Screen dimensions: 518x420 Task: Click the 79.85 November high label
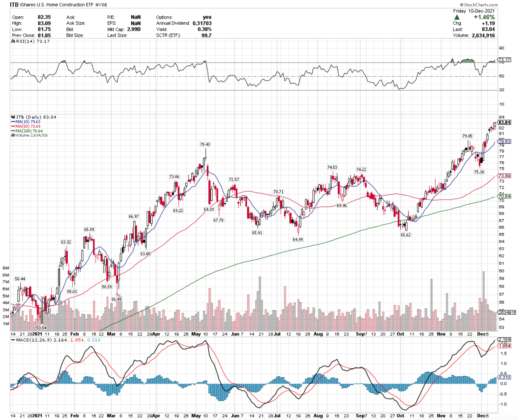tap(467, 136)
